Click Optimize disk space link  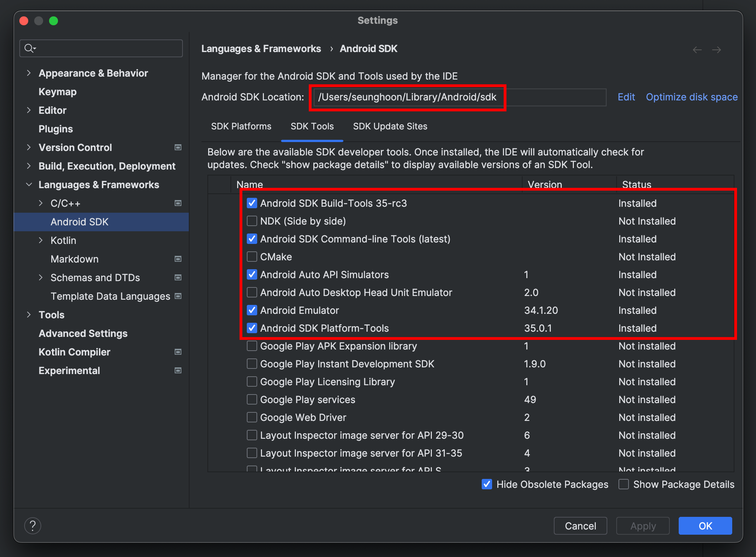[x=692, y=97]
